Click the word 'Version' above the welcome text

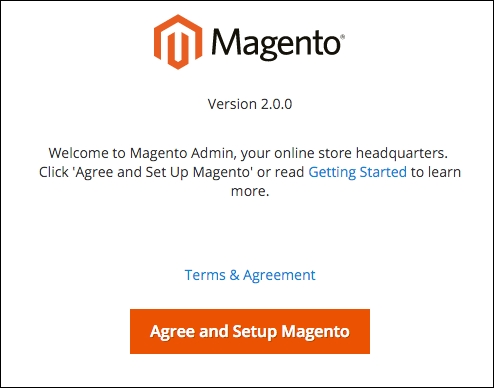click(x=232, y=104)
